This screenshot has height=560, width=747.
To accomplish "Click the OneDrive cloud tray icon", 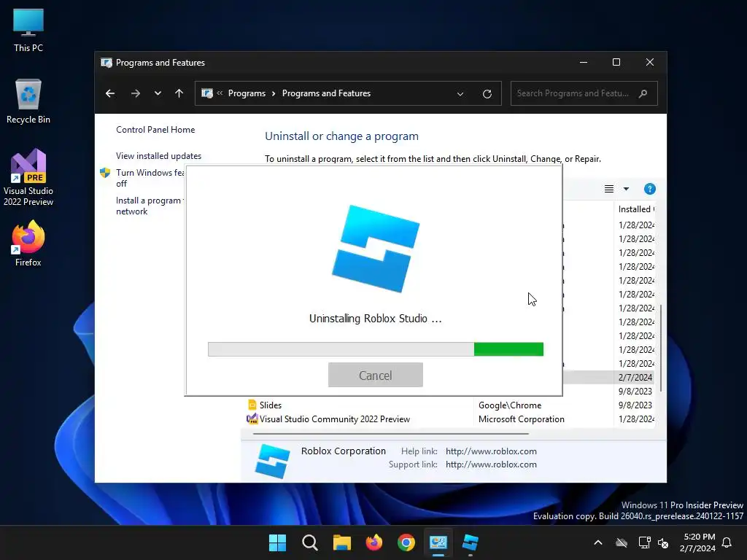I will pyautogui.click(x=622, y=542).
